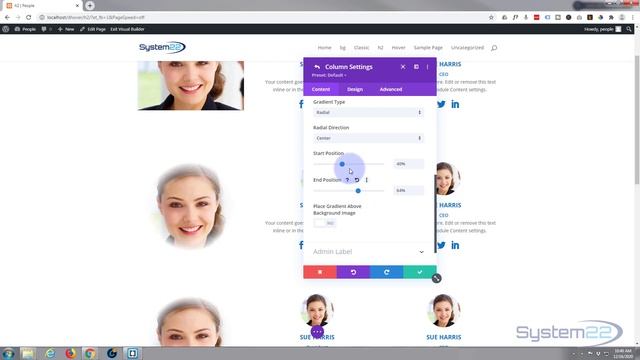Open the Gradient Type dropdown
This screenshot has width=640, height=360.
coord(368,112)
